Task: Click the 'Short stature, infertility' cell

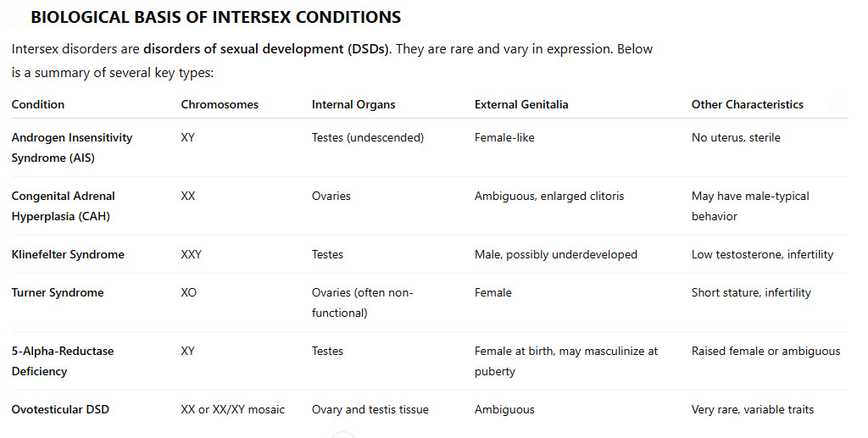Action: pyautogui.click(x=751, y=292)
